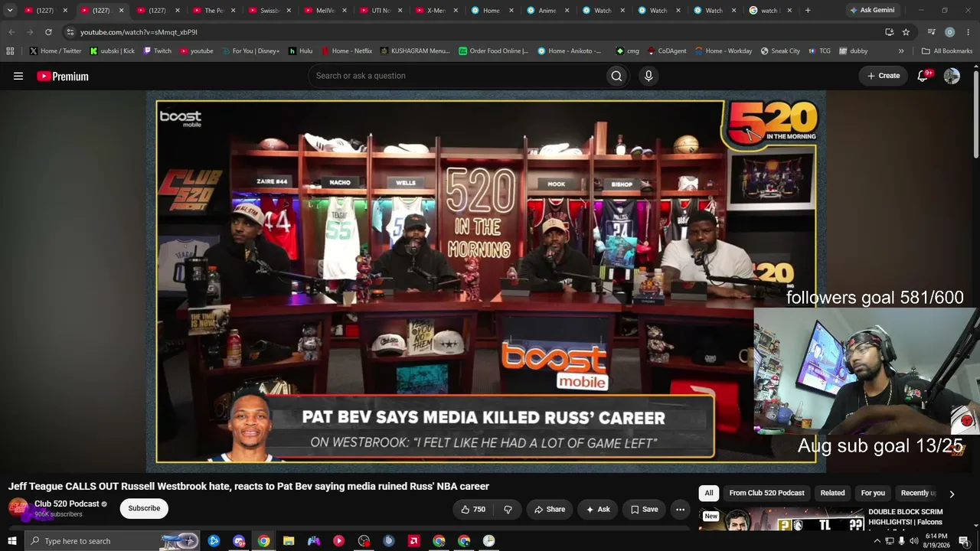
Task: Go back in browser history
Action: pyautogui.click(x=11, y=32)
